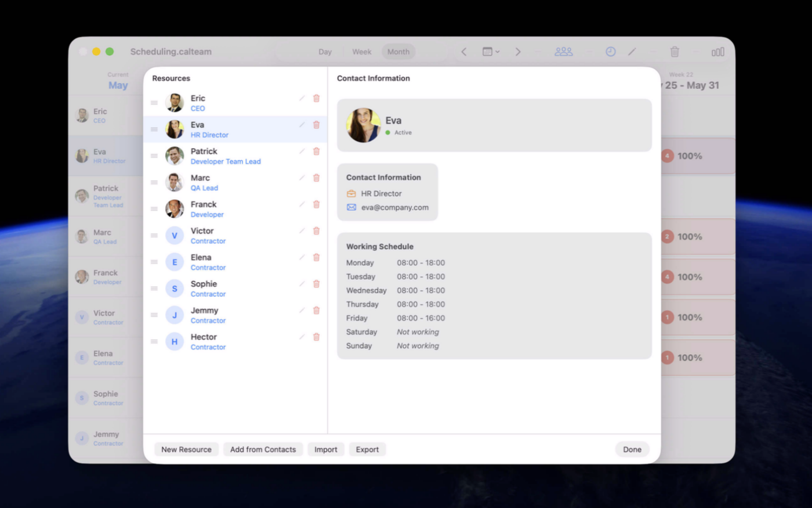Open the bar chart statistics icon
The height and width of the screenshot is (508, 812).
(718, 52)
